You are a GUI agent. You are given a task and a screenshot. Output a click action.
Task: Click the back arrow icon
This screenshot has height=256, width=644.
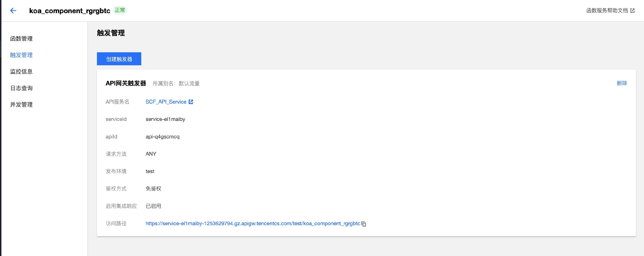13,10
